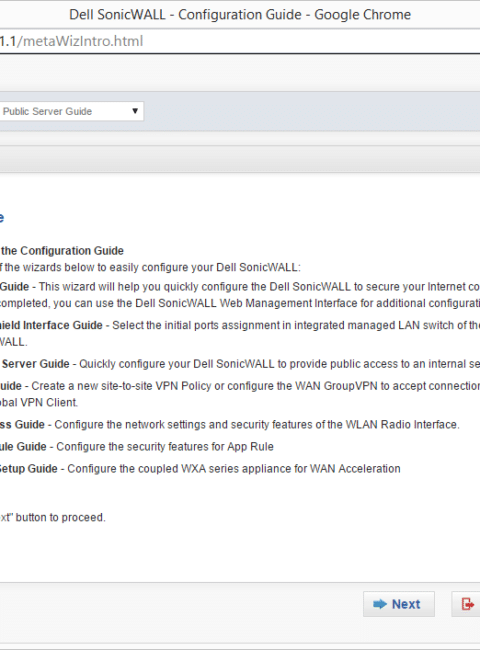Click the metaWizIntro.html address bar
This screenshot has height=650, width=480.
240,41
